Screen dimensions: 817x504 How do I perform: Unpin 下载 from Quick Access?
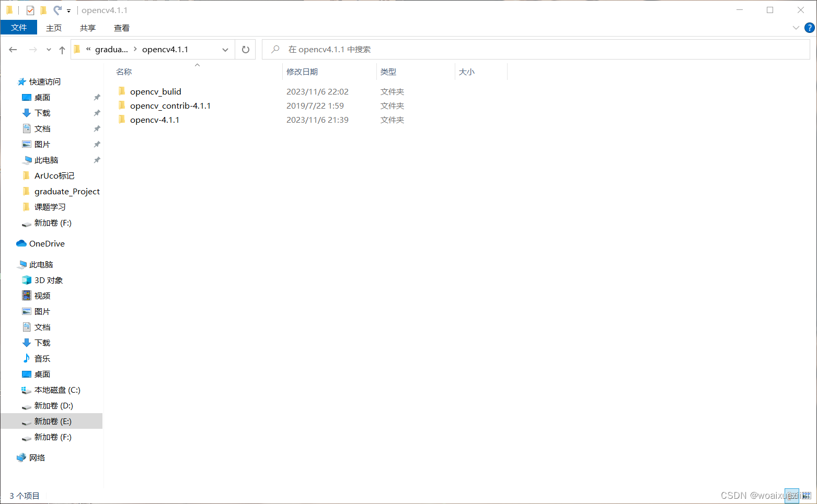(x=97, y=113)
